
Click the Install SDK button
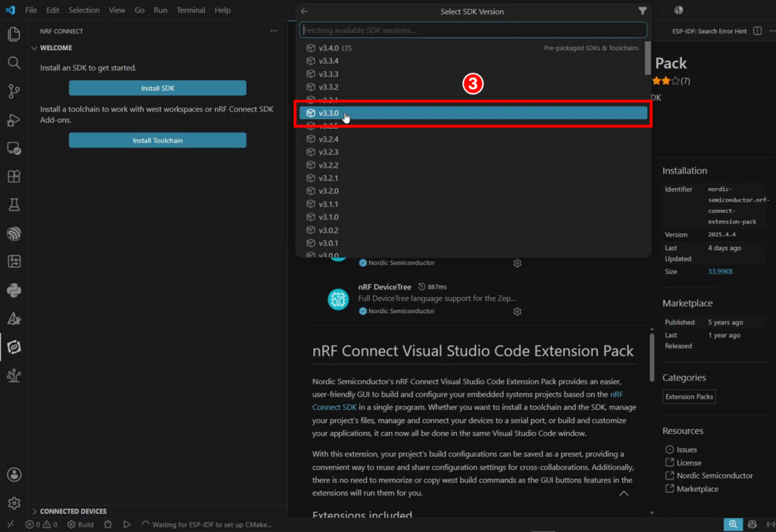tap(158, 88)
